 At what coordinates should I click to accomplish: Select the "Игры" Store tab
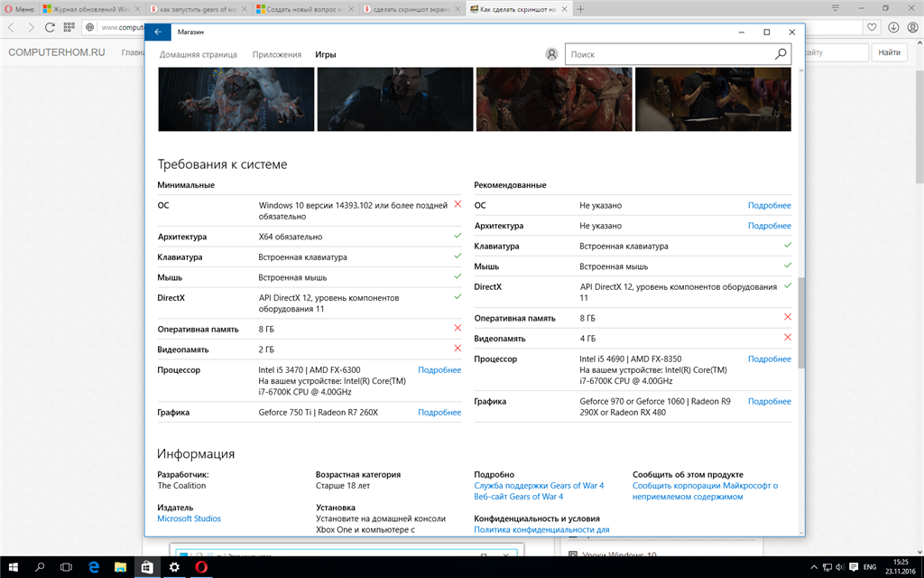point(325,54)
